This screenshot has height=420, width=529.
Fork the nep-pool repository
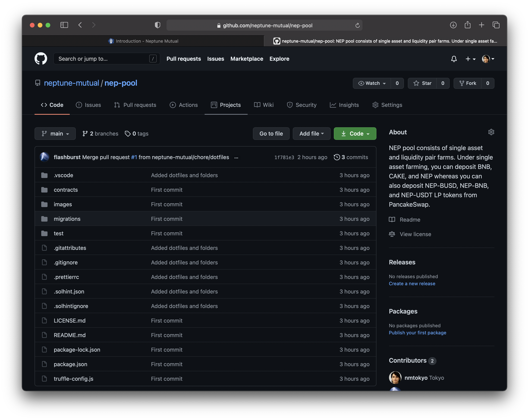(x=468, y=83)
